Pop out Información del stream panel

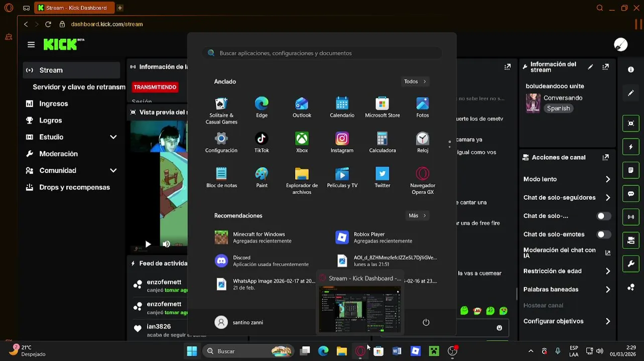coord(606,67)
